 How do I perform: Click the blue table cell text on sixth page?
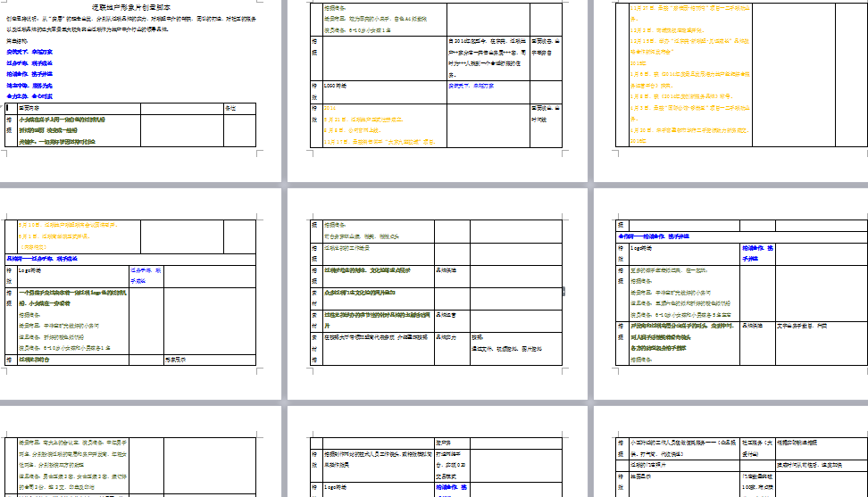pyautogui.click(x=757, y=252)
